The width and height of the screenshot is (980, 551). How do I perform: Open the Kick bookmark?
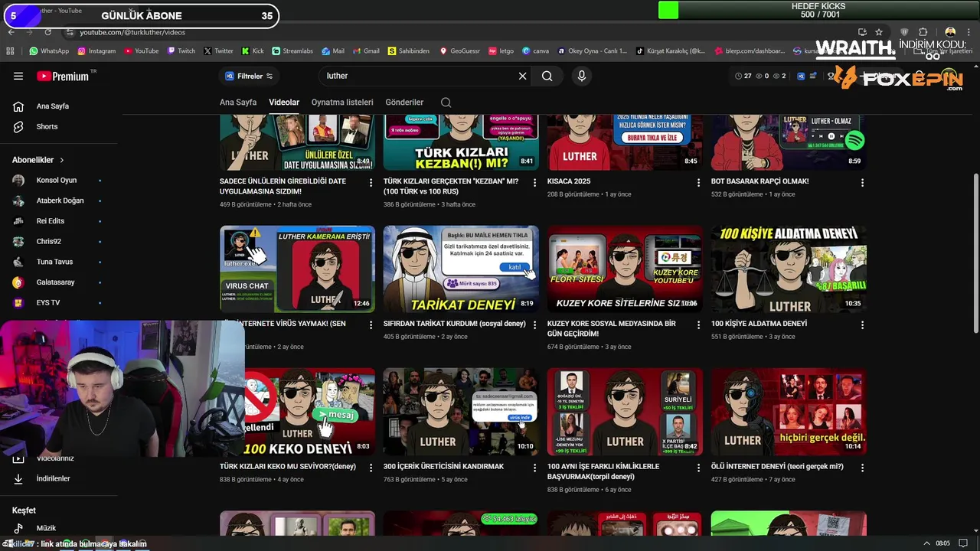tap(253, 51)
